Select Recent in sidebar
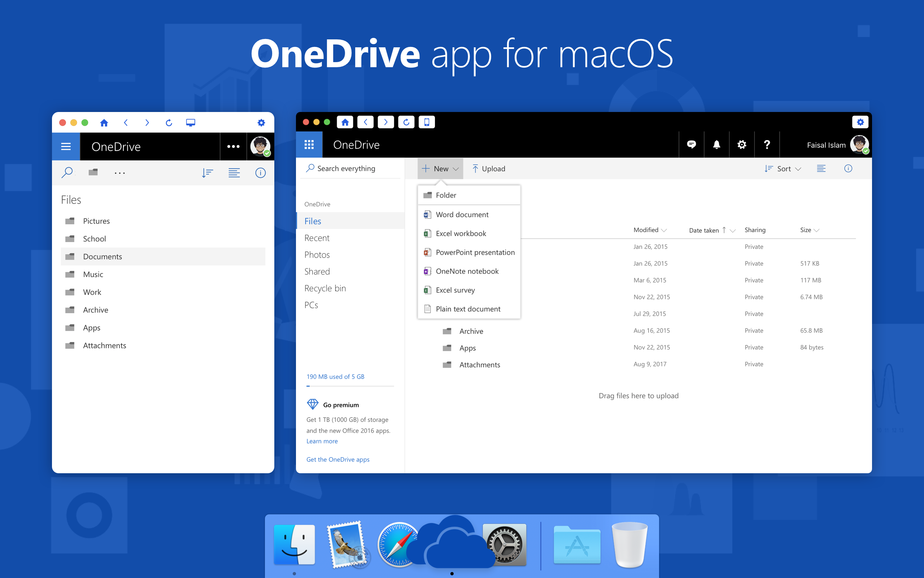The width and height of the screenshot is (924, 578). [317, 238]
